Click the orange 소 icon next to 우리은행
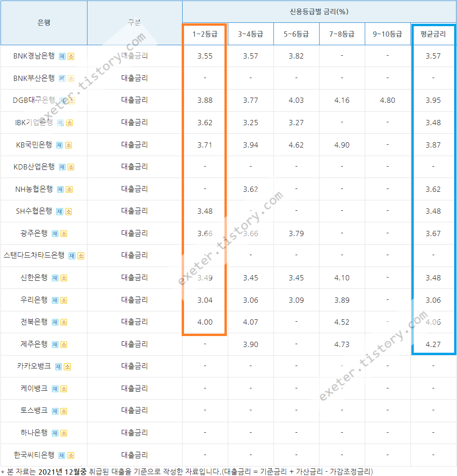 point(64,300)
